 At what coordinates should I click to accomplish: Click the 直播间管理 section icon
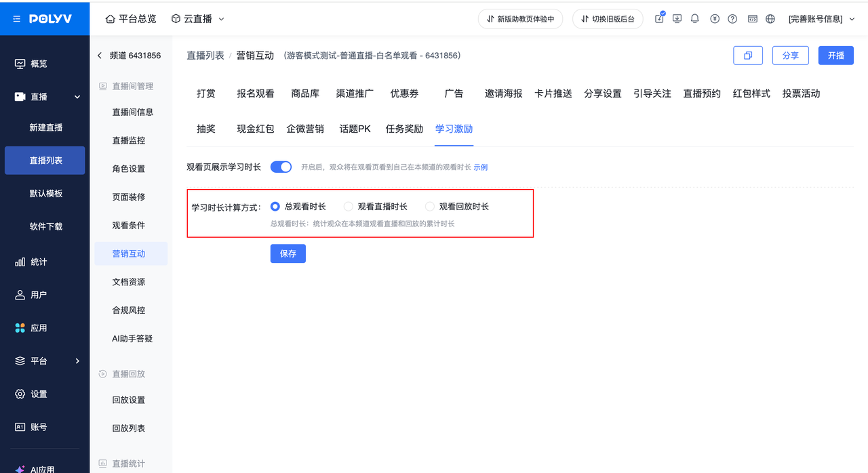click(x=103, y=86)
